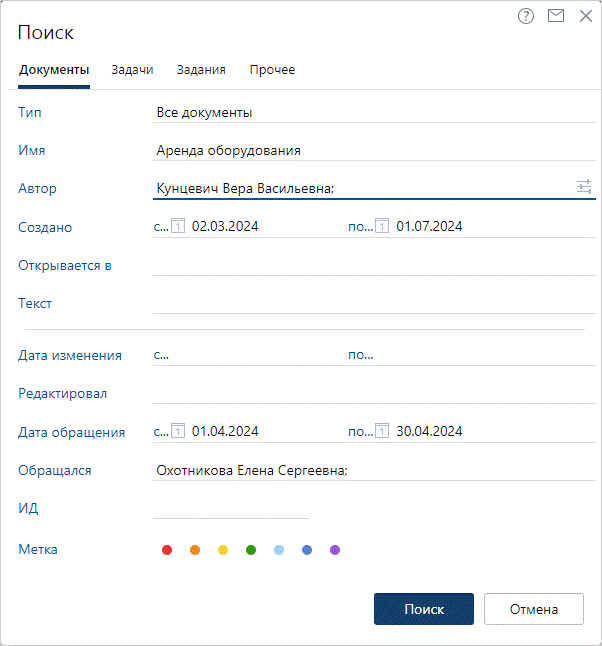Open calendar for Создано end date
This screenshot has height=646, width=602.
[x=382, y=226]
